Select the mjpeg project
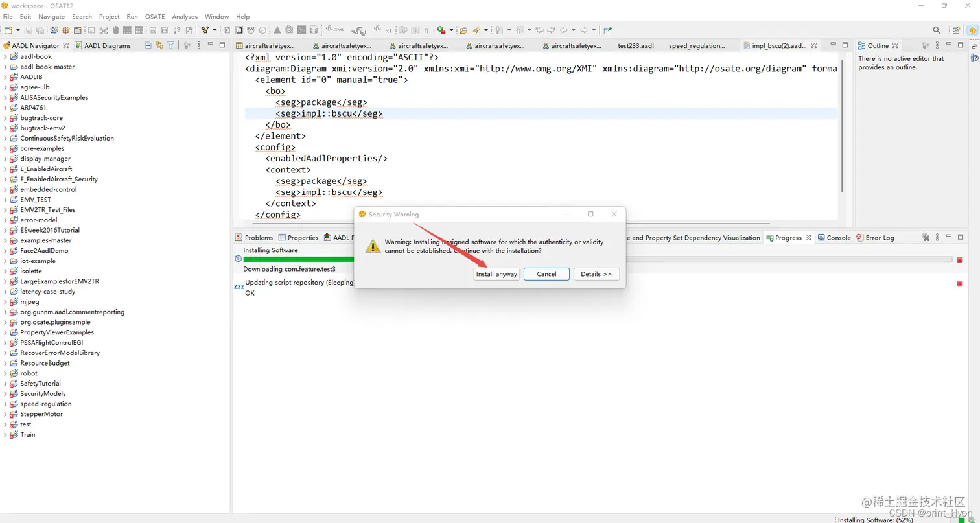The height and width of the screenshot is (523, 980). click(30, 301)
